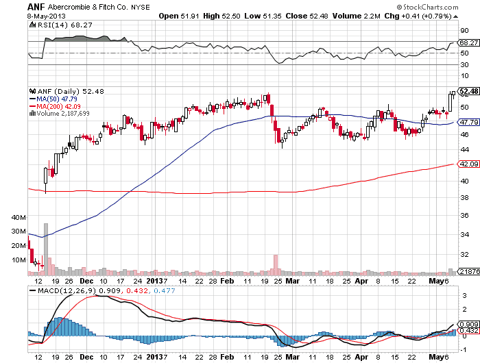Click the red 0.432 MACD signal value
Image resolution: width=480 pixels, height=363 pixels.
(137, 291)
